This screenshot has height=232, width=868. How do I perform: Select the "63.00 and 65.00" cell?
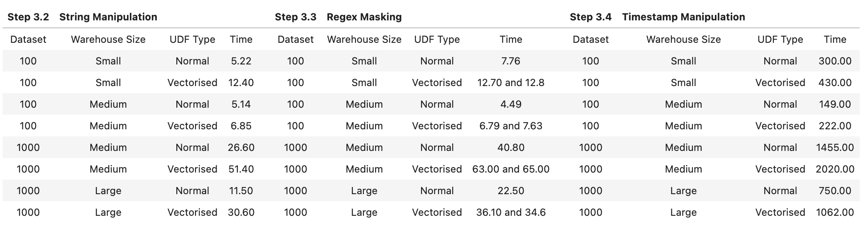[511, 169]
